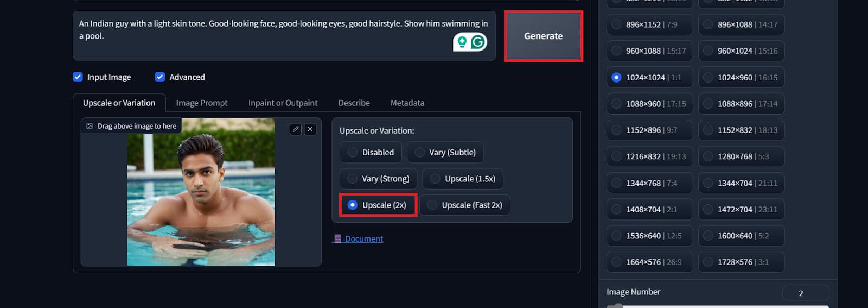Click the pencil edit icon on input image
The width and height of the screenshot is (868, 308).
click(295, 129)
